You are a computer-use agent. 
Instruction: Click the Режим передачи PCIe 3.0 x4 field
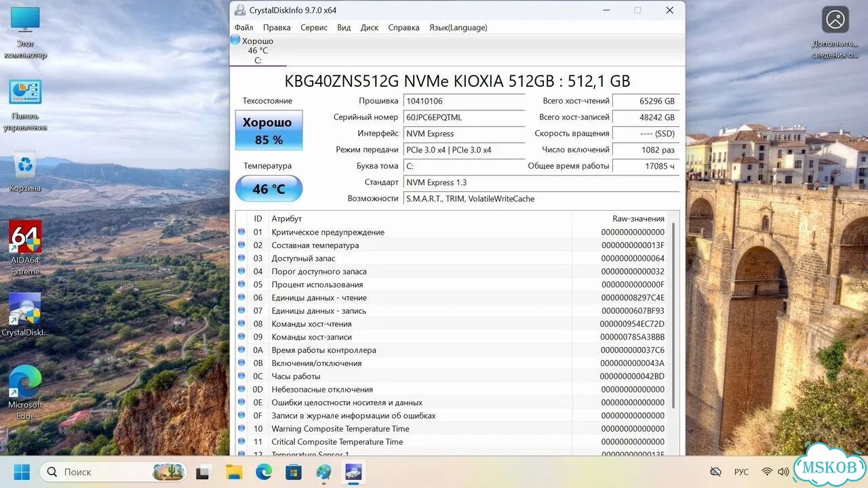click(464, 150)
